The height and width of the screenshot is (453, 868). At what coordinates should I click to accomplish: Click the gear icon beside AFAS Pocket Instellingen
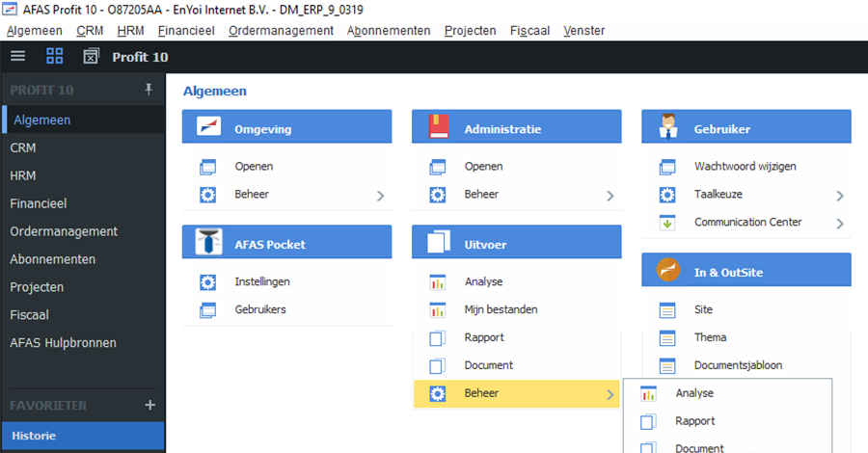[x=207, y=282]
